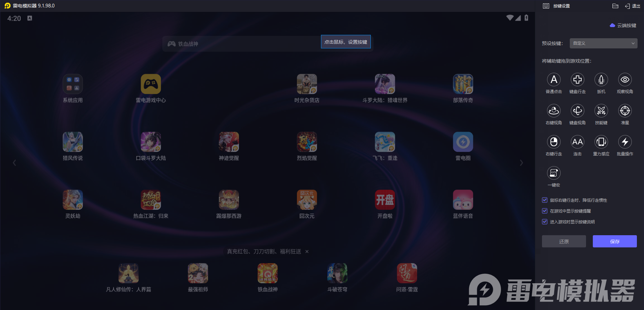Launch the 部落传奇 game icon
This screenshot has width=644, height=310.
tap(463, 84)
